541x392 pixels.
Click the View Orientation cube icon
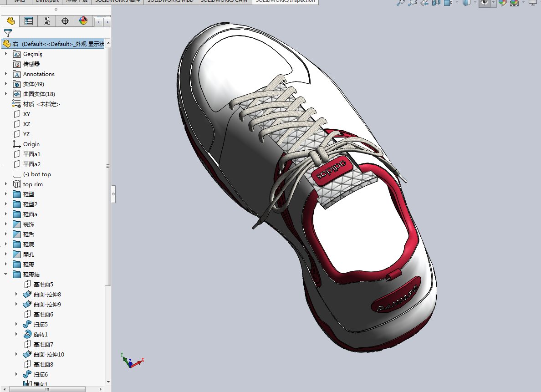448,2
